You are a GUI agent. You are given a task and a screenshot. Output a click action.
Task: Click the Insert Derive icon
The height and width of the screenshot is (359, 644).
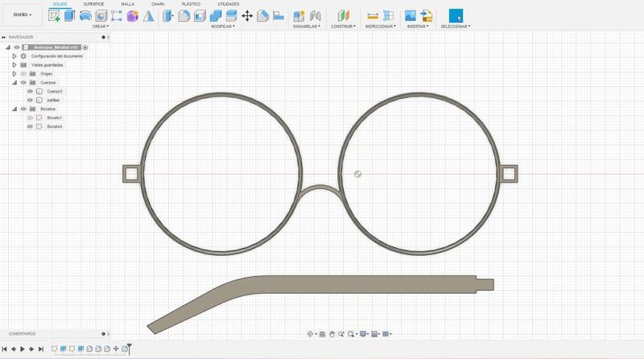[x=427, y=16]
